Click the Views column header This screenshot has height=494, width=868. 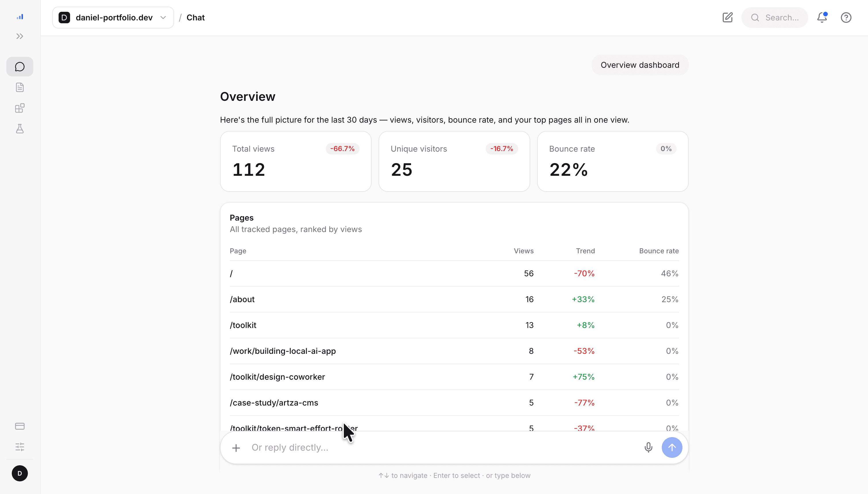tap(523, 251)
